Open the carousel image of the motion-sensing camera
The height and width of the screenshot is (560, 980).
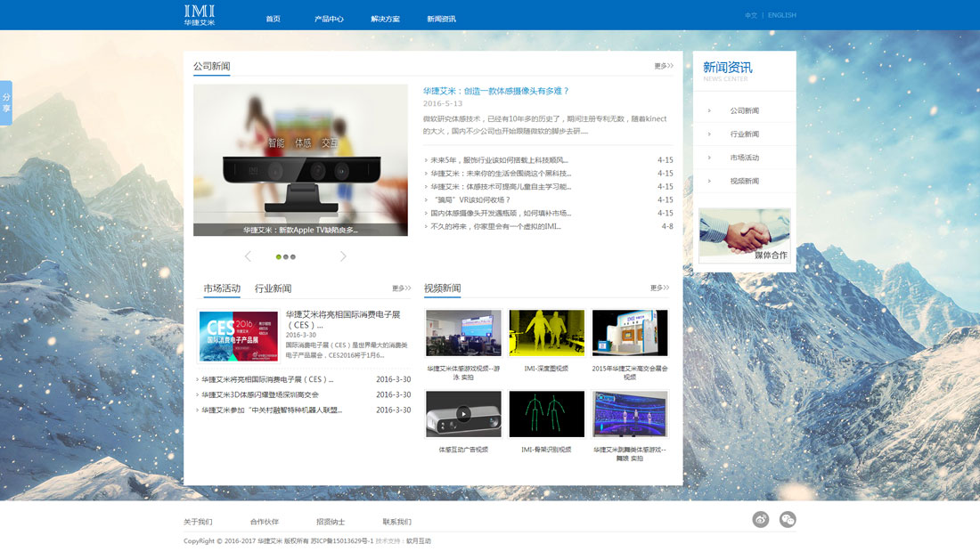300,160
